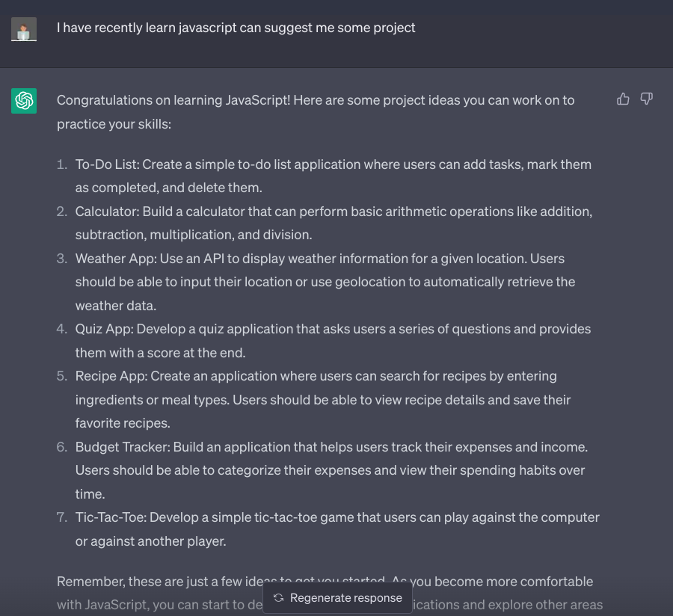Click the Budget Tracker list item

coord(331,470)
